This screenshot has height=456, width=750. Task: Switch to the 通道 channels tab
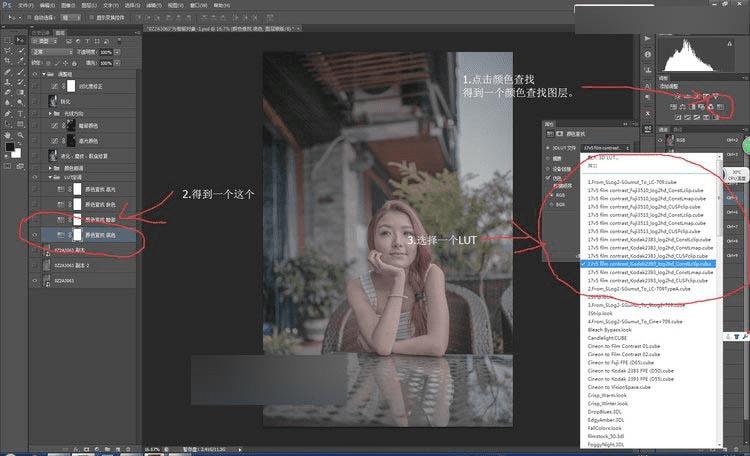point(663,129)
